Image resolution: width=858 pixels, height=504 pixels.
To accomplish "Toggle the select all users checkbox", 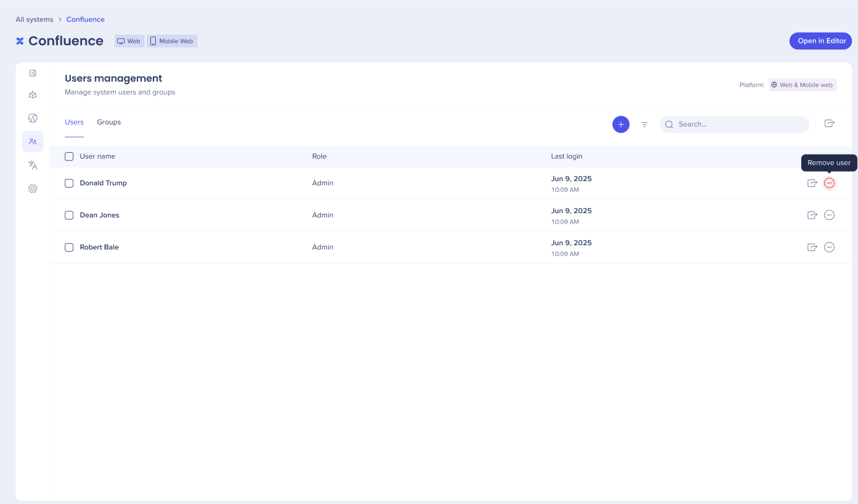I will point(69,156).
